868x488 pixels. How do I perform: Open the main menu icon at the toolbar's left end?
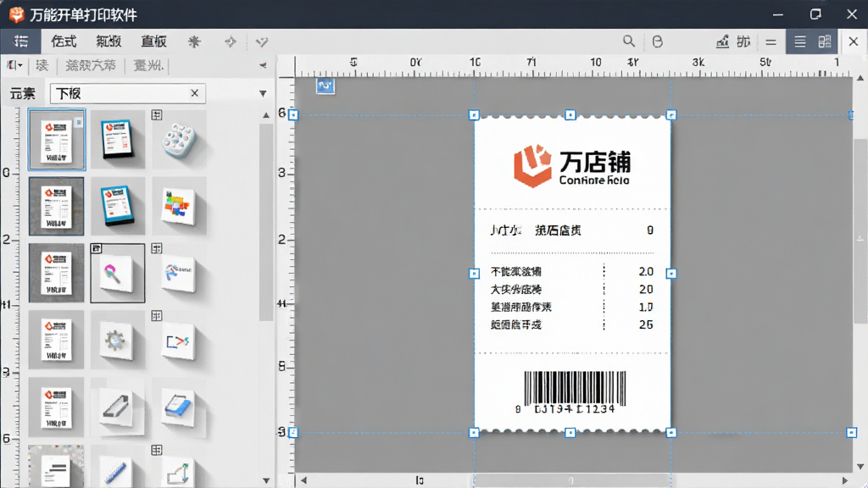21,42
